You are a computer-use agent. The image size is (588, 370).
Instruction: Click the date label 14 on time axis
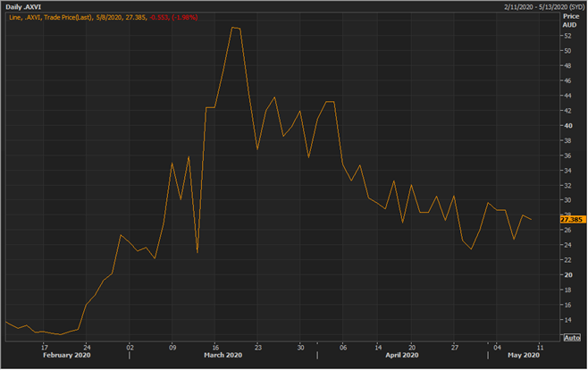(x=378, y=348)
